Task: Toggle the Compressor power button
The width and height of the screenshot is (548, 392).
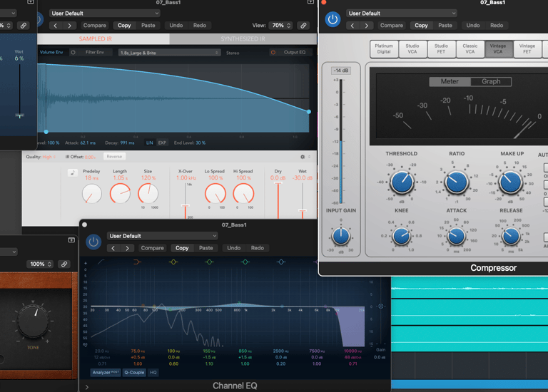Action: 333,19
